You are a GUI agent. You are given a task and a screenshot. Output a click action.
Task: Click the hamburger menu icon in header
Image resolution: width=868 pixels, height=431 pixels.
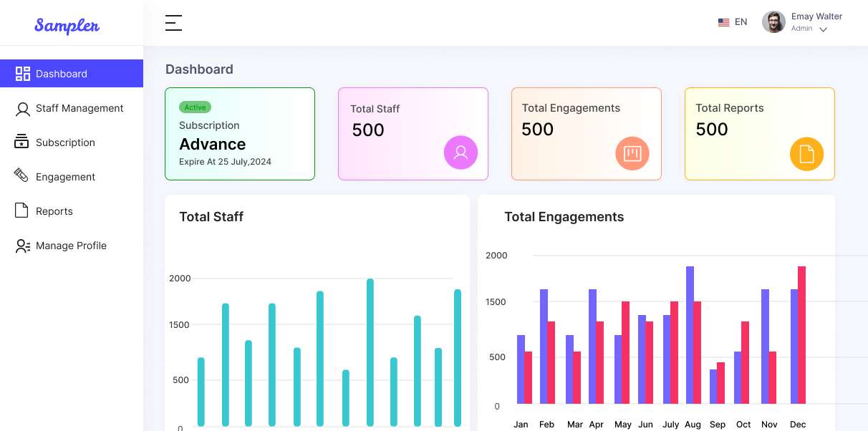[x=173, y=23]
